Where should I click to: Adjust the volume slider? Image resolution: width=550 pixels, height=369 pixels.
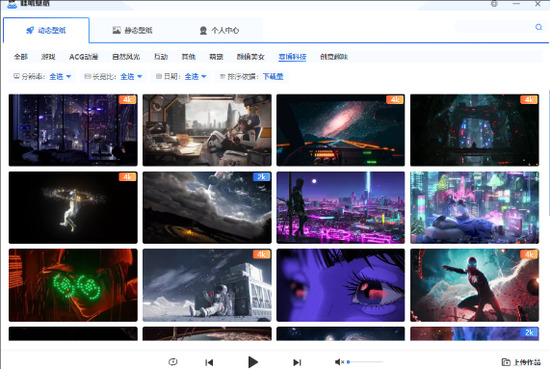point(365,362)
